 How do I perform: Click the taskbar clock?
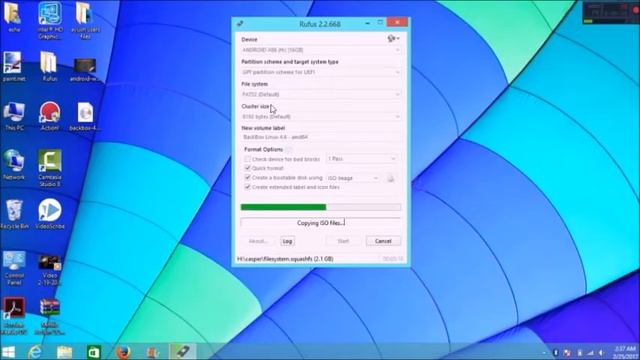pyautogui.click(x=625, y=352)
